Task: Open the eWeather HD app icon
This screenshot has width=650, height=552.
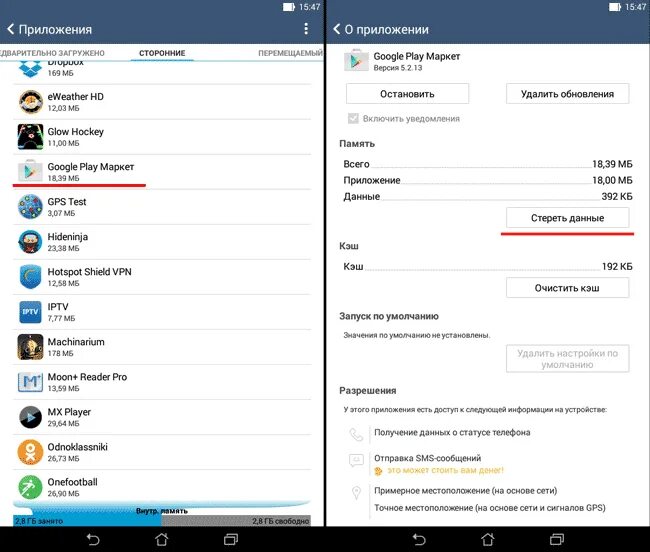Action: pos(30,102)
